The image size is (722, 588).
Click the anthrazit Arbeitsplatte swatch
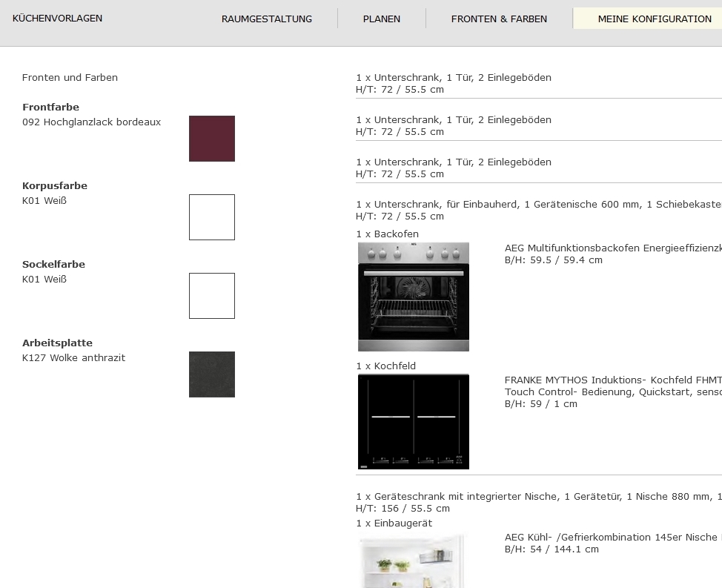pyautogui.click(x=212, y=374)
